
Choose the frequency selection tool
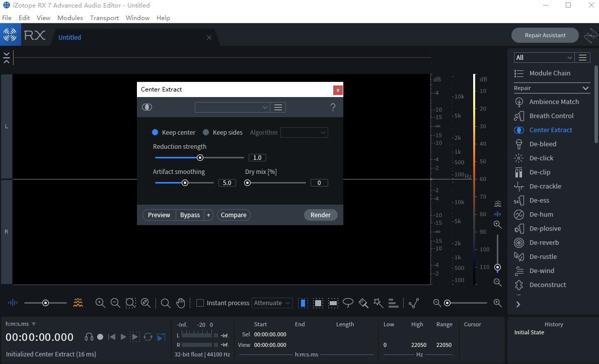click(333, 303)
